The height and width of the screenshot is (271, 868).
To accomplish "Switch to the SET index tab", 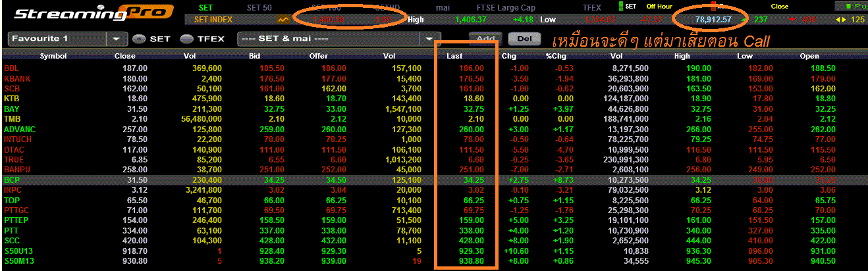I will coord(205,7).
